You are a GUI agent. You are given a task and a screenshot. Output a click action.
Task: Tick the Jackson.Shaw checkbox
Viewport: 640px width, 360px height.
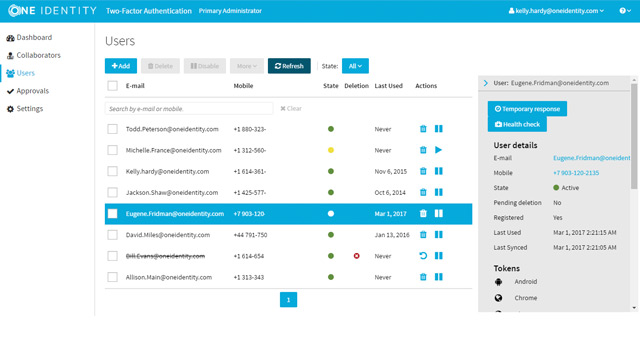click(x=112, y=192)
